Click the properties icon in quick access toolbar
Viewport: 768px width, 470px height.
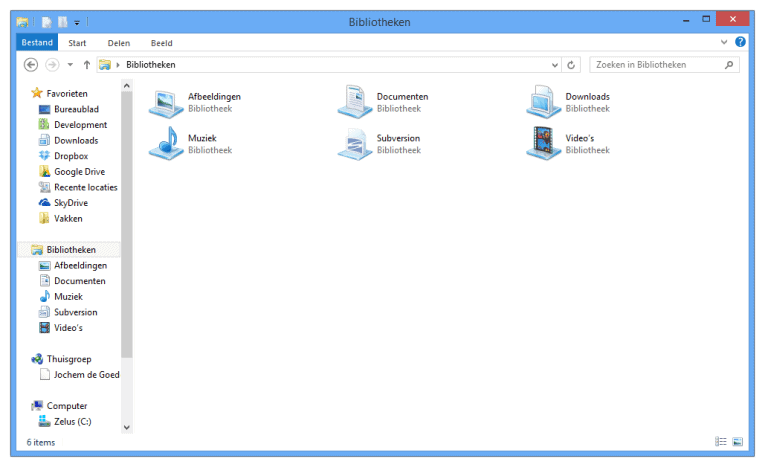tap(47, 22)
